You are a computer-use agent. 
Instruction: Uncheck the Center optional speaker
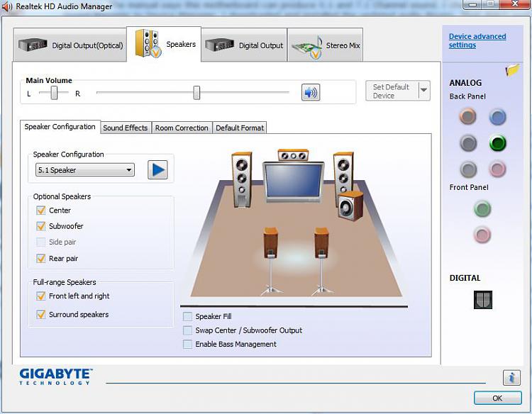click(40, 211)
